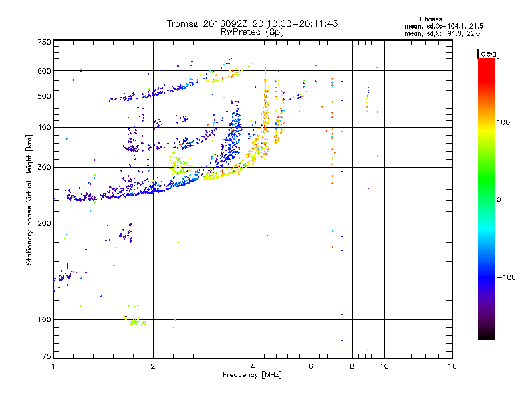Click the '500' y-axis tick label

[x=44, y=96]
